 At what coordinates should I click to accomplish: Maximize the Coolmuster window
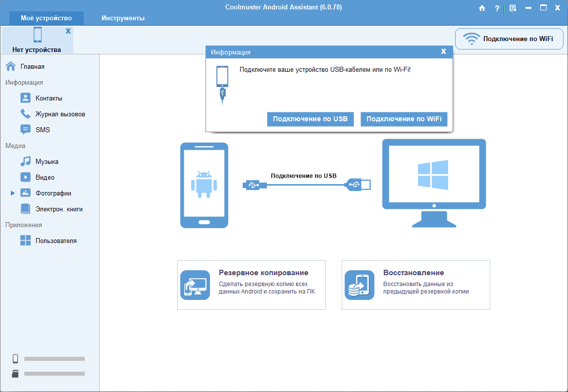(x=543, y=7)
